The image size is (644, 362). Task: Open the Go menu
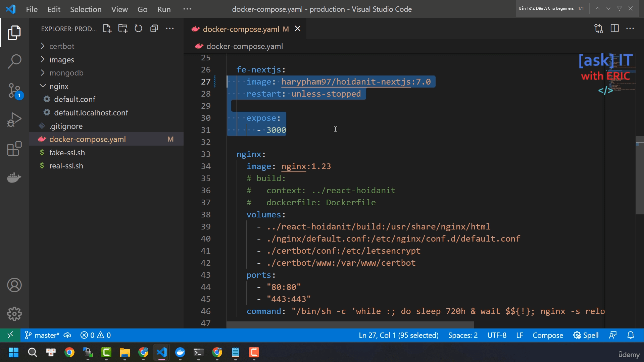[x=142, y=9]
